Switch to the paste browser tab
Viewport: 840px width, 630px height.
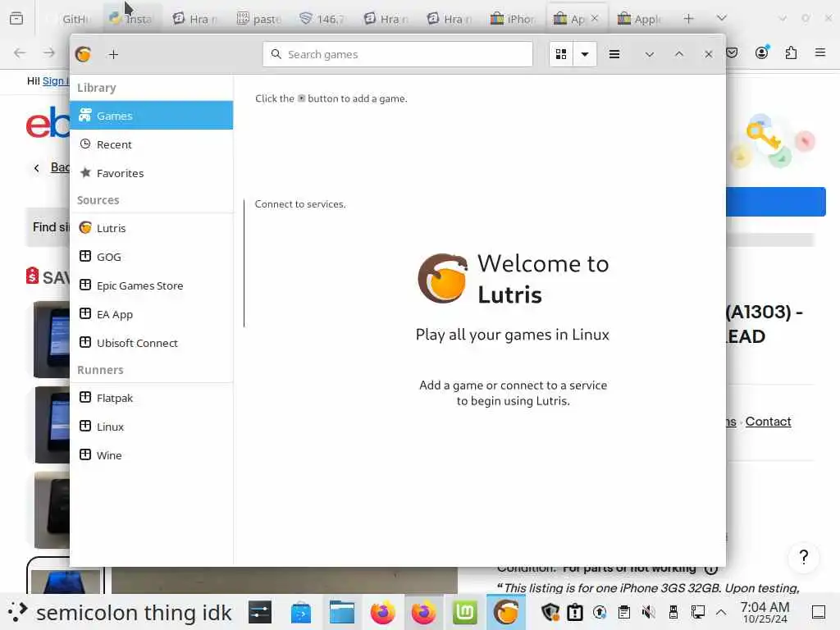[259, 19]
